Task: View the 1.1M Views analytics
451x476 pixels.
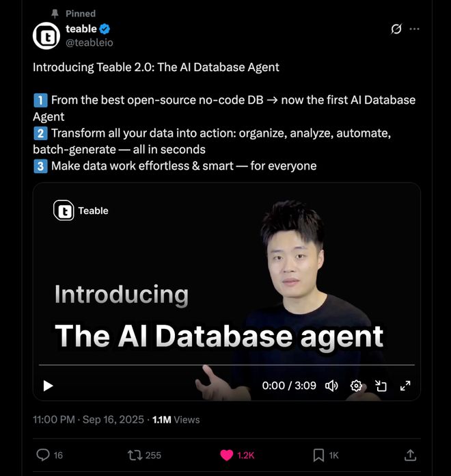Action: pyautogui.click(x=176, y=419)
